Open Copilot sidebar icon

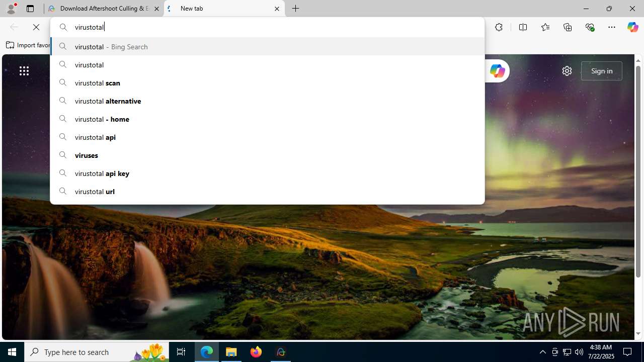tap(632, 27)
